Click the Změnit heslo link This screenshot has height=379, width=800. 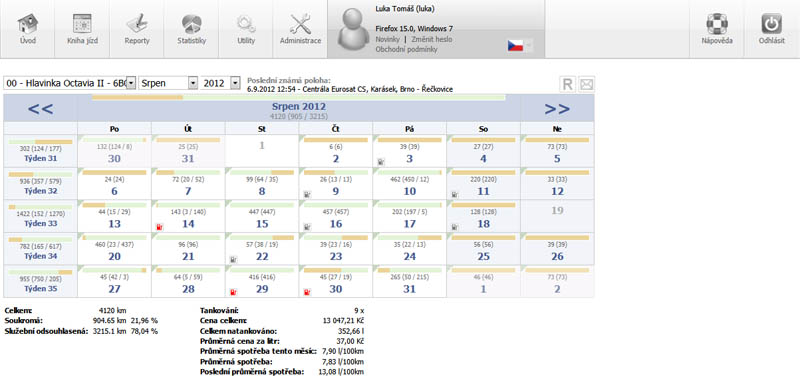click(432, 39)
